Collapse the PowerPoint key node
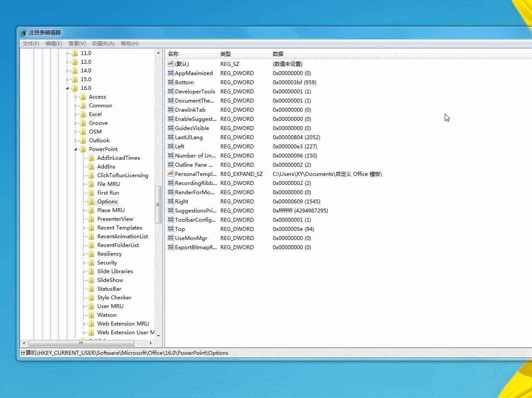 (76, 149)
